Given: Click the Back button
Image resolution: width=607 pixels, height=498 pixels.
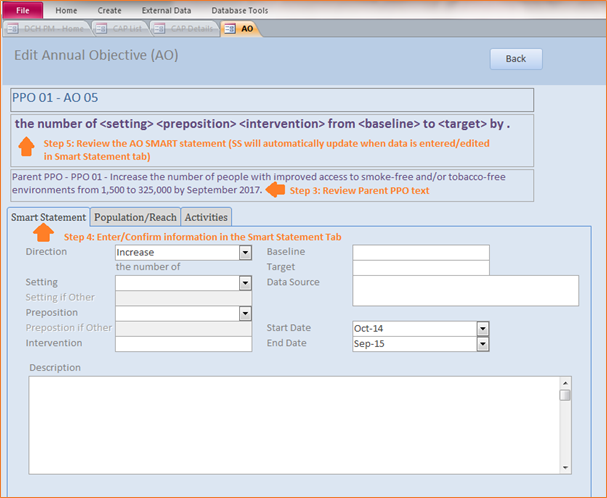Looking at the screenshot, I should (516, 59).
